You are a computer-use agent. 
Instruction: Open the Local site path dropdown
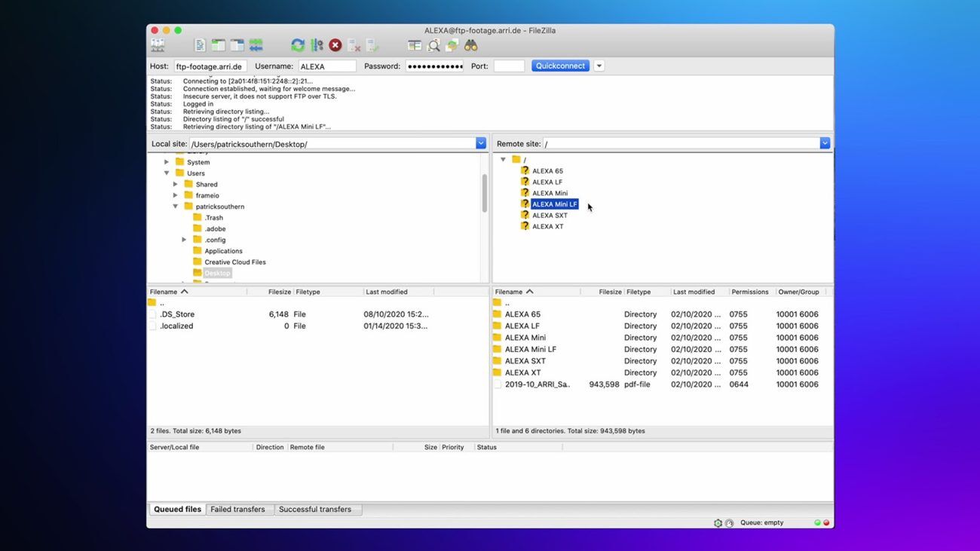480,143
